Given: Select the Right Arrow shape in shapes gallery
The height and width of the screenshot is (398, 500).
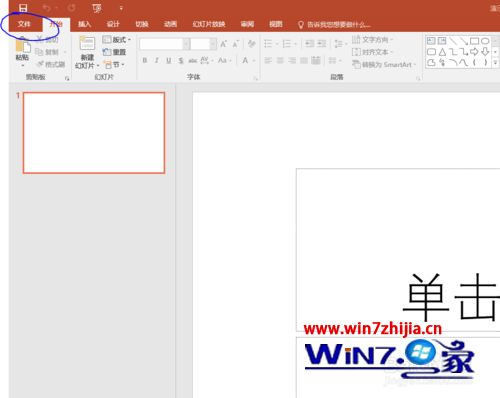Looking at the screenshot, I should (474, 52).
